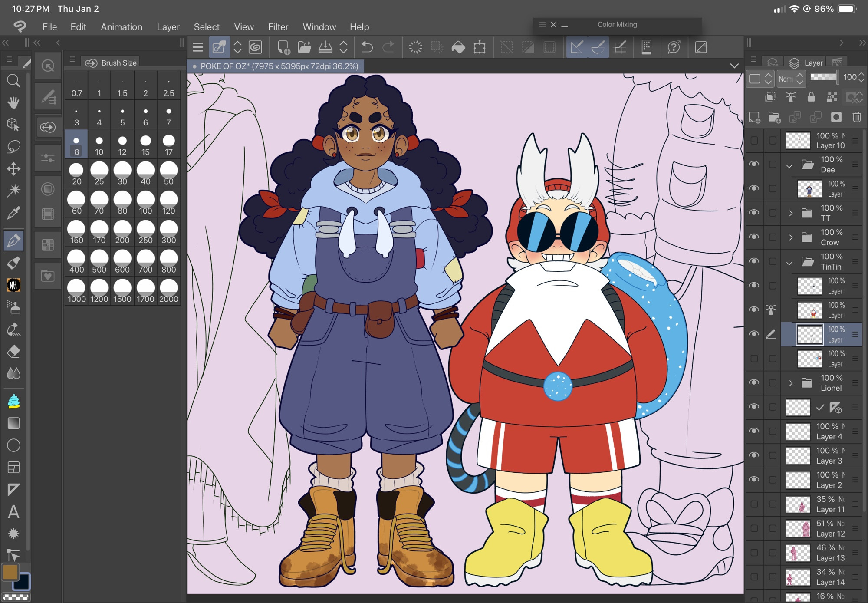Select the Zoom magnifier tool
The image size is (868, 603).
coord(13,81)
